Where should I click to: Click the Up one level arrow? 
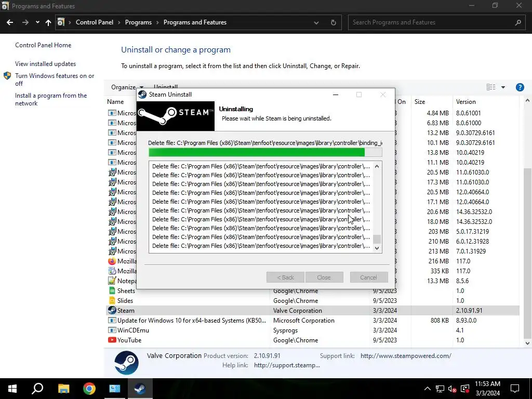coord(48,22)
